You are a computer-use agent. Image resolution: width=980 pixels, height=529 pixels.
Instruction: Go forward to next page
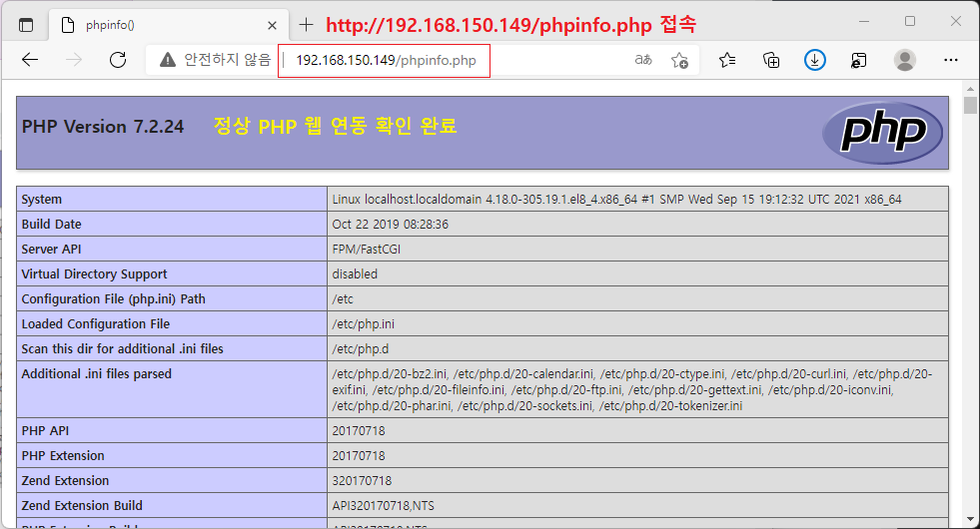[74, 60]
